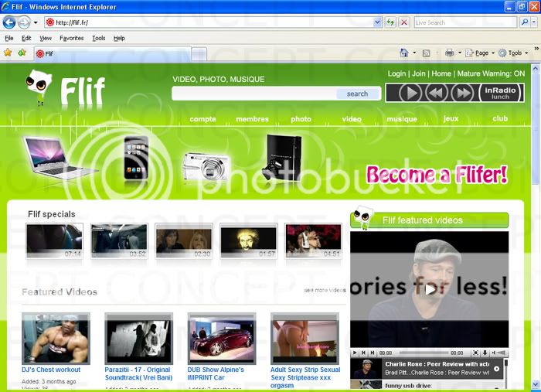Go to the membres navigation item
The width and height of the screenshot is (541, 392).
tap(252, 119)
